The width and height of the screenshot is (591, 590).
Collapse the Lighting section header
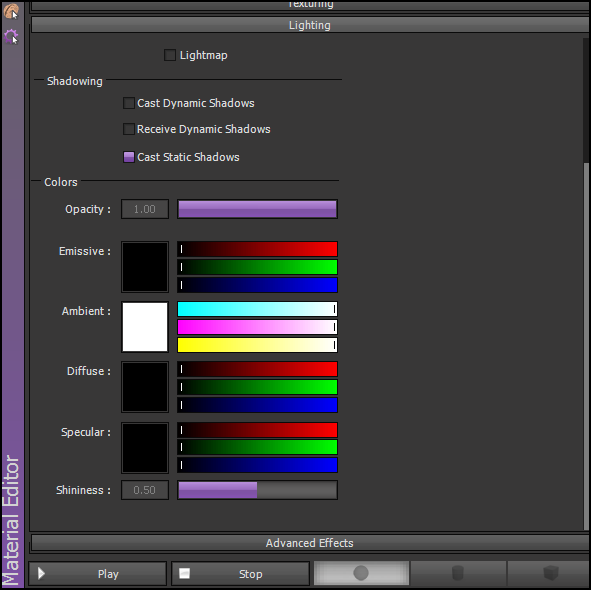310,25
